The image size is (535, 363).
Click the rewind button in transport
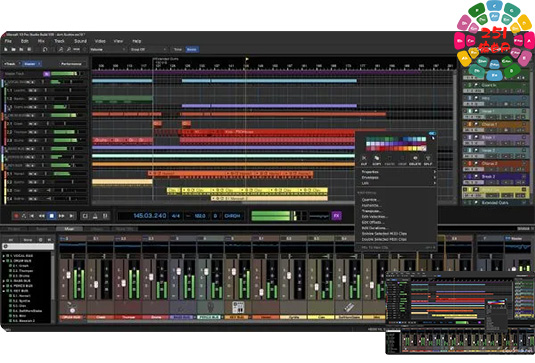[x=42, y=216]
